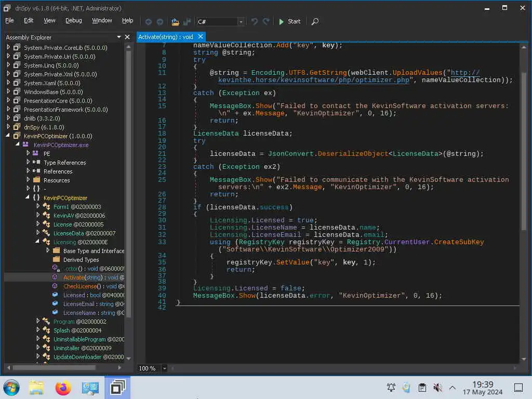Click the Assembly Explorer horizontal scrollbar
The width and height of the screenshot is (532, 399).
54,367
